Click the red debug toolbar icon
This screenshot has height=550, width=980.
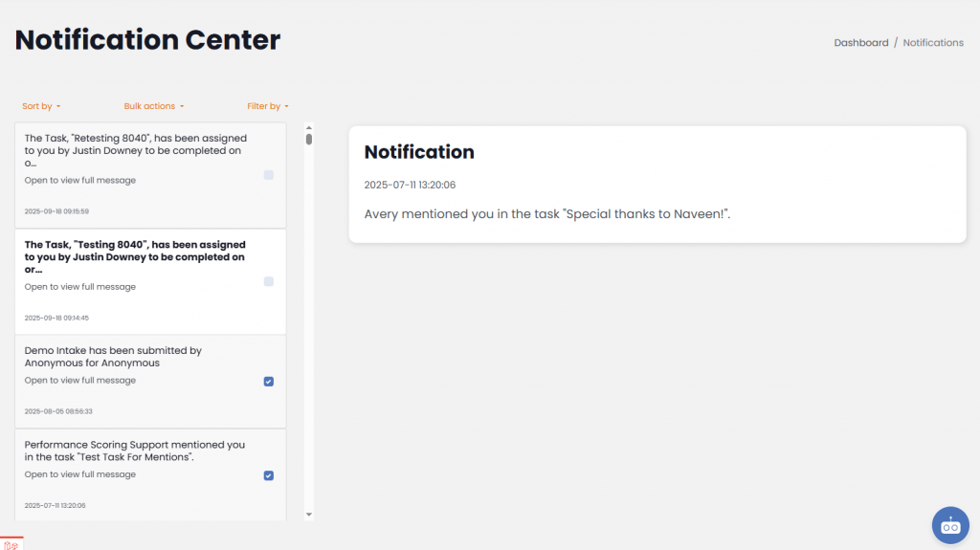point(11,544)
